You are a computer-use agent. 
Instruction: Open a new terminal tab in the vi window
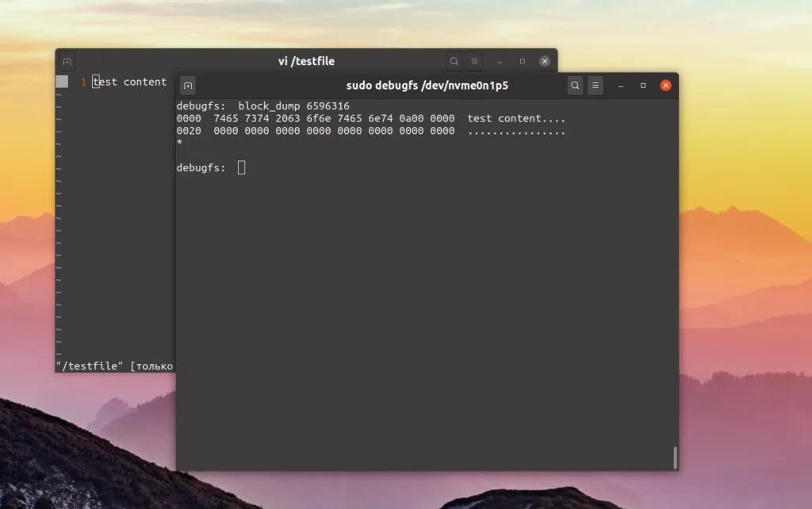[x=67, y=60]
